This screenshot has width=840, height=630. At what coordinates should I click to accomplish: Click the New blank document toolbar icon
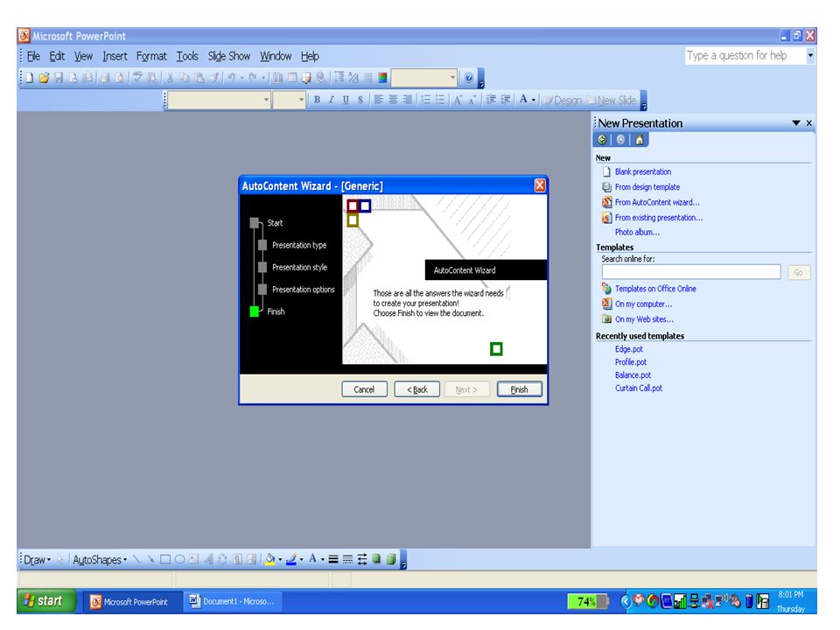pyautogui.click(x=30, y=78)
